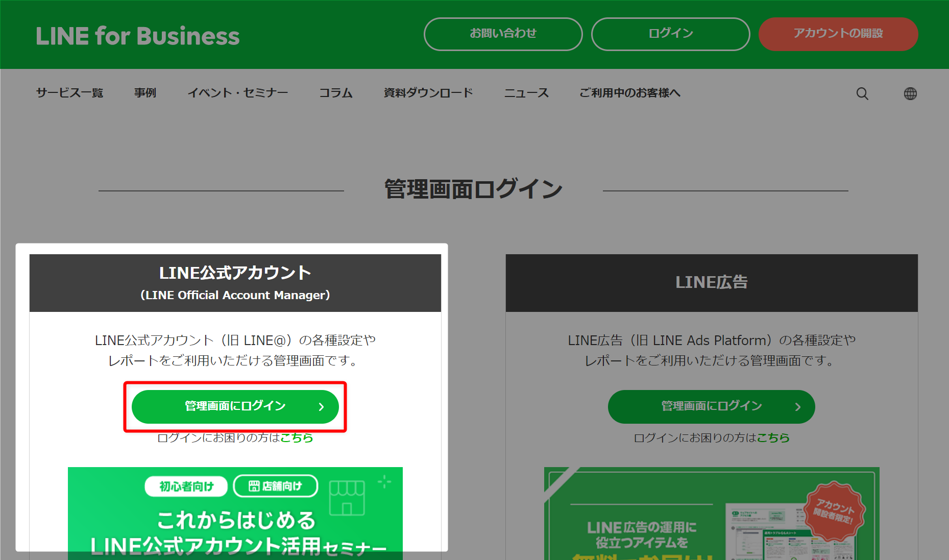This screenshot has height=560, width=949.
Task: Open the 資料ダウンロード menu item
Action: pyautogui.click(x=428, y=93)
